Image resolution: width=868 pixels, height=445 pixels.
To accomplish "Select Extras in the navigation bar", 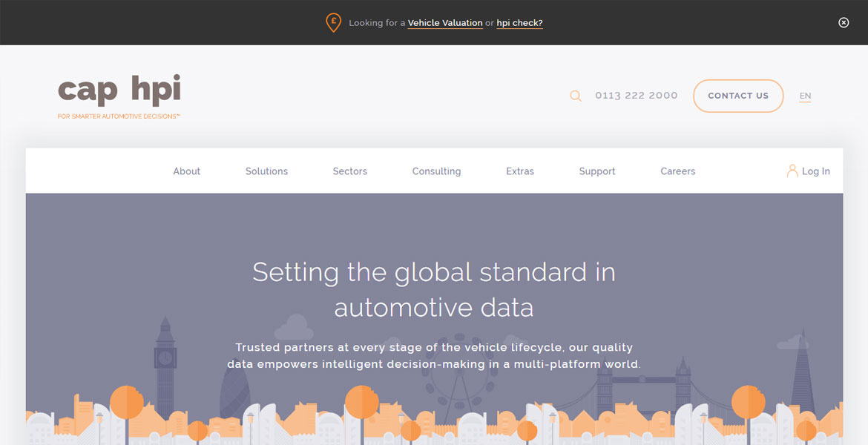I will coord(520,171).
